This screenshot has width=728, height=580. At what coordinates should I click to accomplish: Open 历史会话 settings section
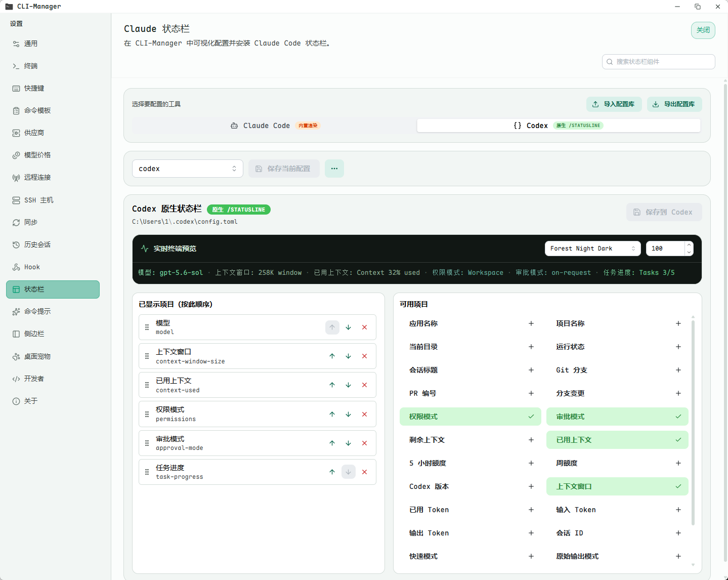pyautogui.click(x=53, y=244)
